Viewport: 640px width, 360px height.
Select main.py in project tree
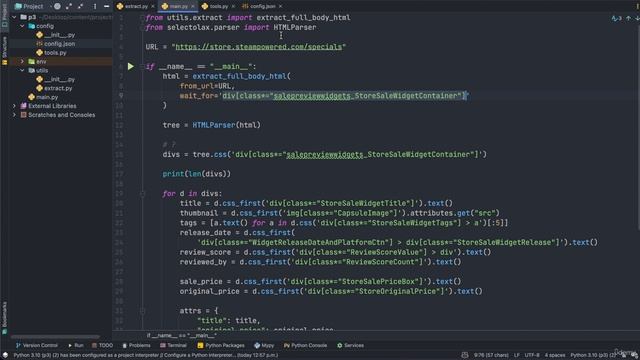[43, 98]
